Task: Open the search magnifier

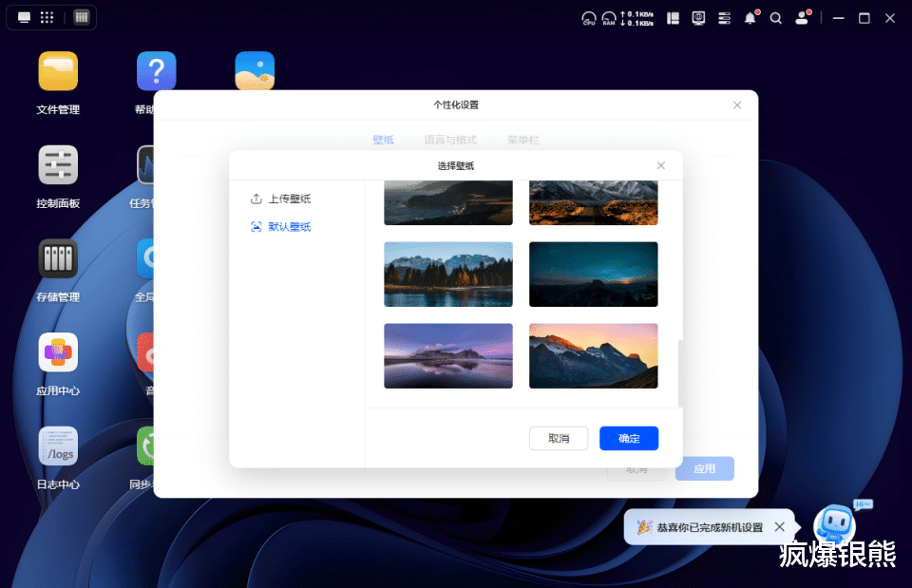Action: tap(776, 19)
